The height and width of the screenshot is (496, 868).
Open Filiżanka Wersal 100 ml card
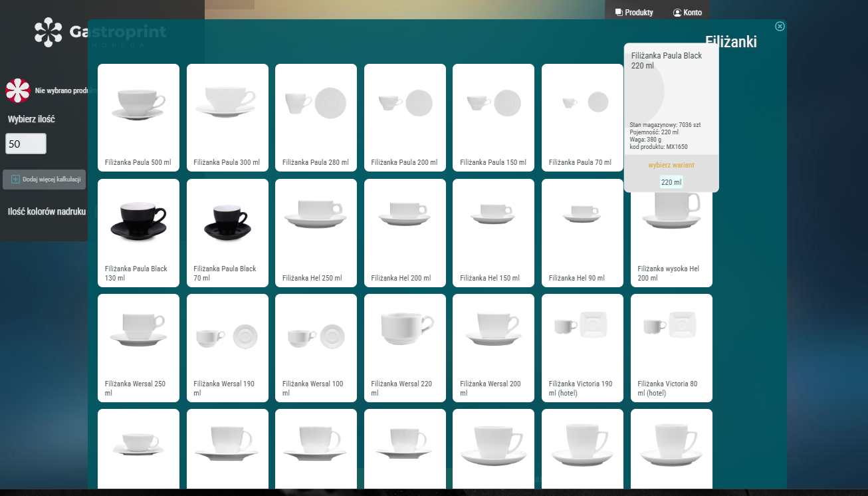(x=316, y=348)
